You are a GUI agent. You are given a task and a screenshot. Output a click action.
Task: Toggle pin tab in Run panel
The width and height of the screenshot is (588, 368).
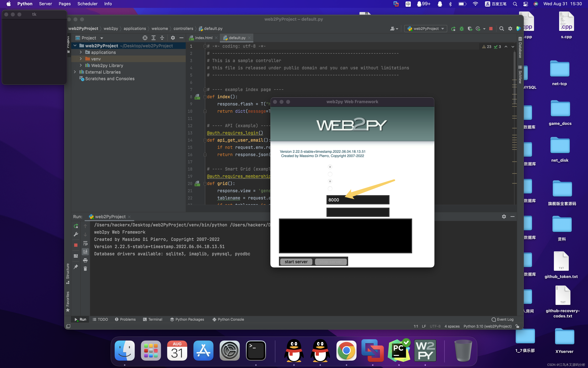(x=76, y=266)
